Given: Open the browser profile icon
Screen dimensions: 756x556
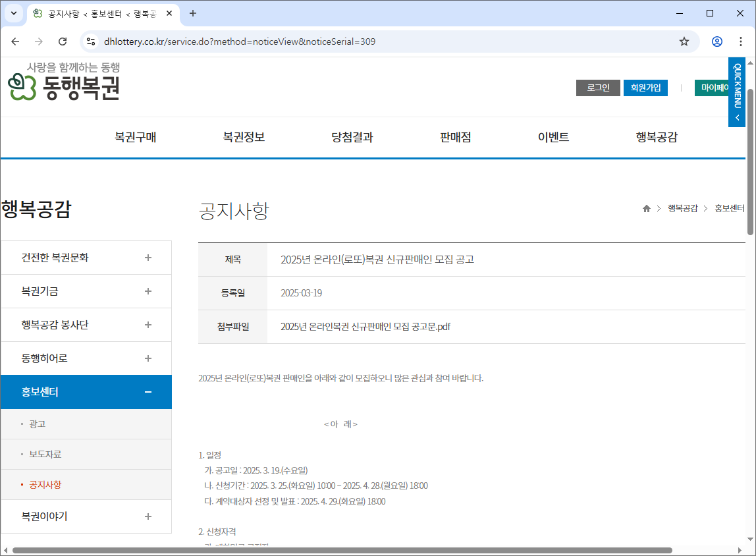Looking at the screenshot, I should point(716,41).
